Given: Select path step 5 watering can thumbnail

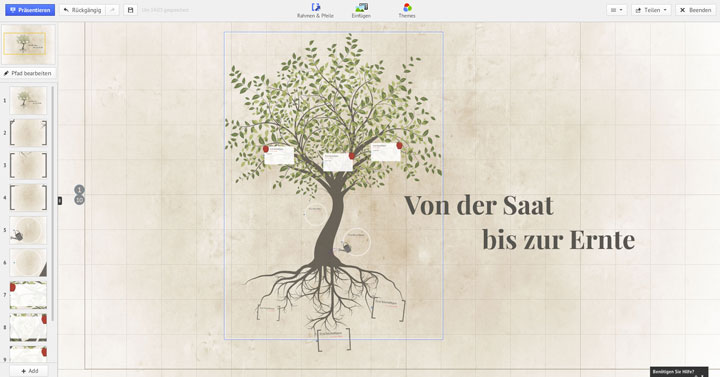Looking at the screenshot, I should tap(28, 230).
